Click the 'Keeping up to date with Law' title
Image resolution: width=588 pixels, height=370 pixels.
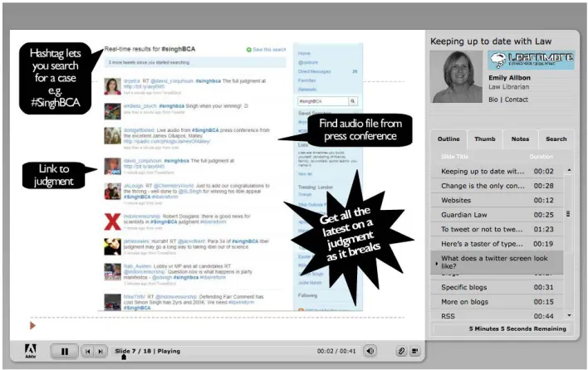point(491,41)
